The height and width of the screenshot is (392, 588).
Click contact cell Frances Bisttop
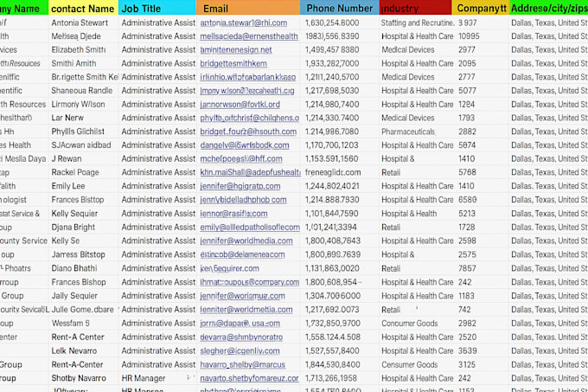point(77,200)
